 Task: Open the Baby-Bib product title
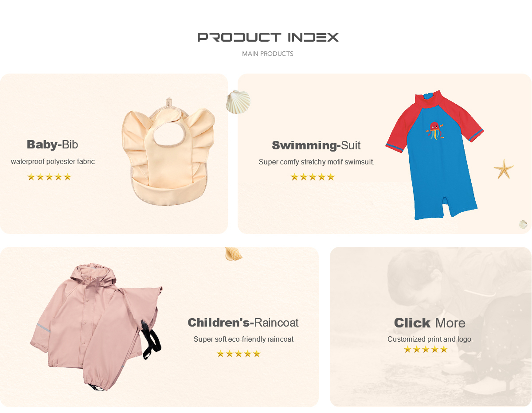[52, 144]
